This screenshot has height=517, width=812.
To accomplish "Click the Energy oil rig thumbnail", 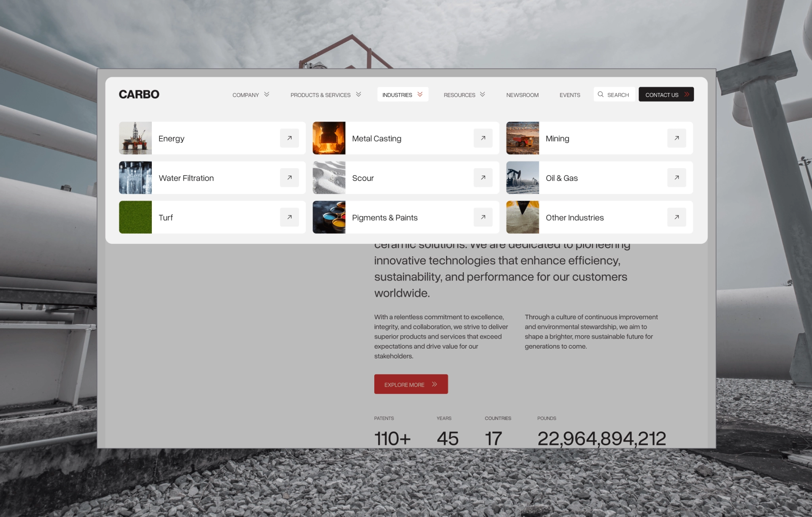I will [135, 138].
